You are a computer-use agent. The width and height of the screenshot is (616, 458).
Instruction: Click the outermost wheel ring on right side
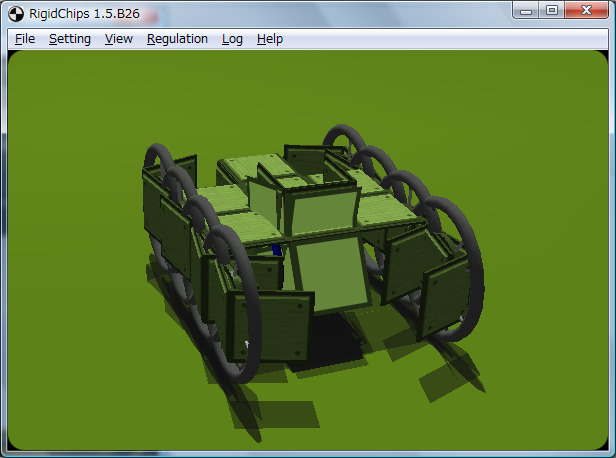(x=470, y=280)
